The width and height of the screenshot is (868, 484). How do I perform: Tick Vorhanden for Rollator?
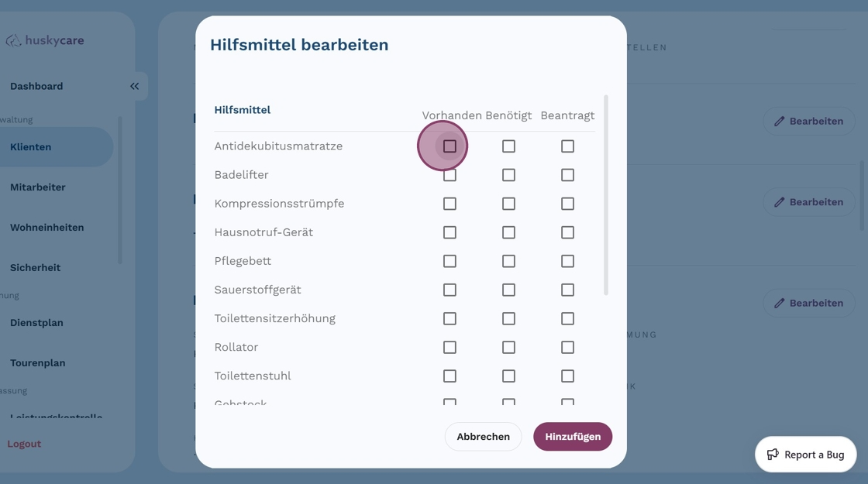point(449,347)
